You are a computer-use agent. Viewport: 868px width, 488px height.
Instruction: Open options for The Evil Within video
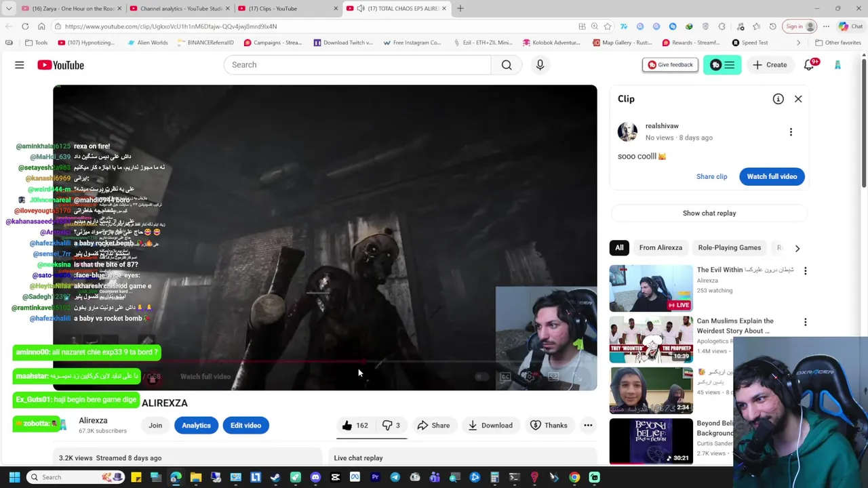pos(805,271)
